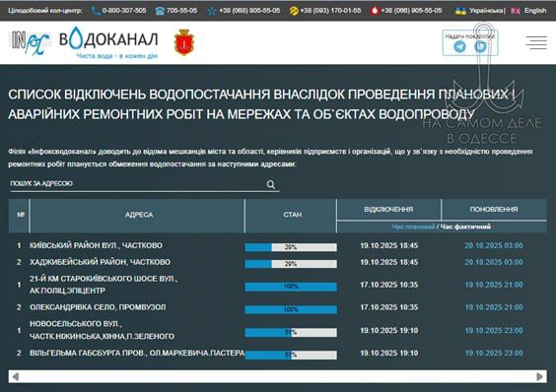
Task: Click the Vodafone icon beside +38 (066) number
Action: coord(375,11)
